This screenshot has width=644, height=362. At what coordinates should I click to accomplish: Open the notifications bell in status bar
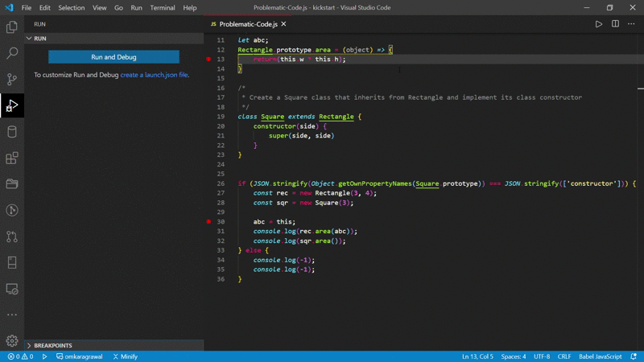tap(634, 356)
